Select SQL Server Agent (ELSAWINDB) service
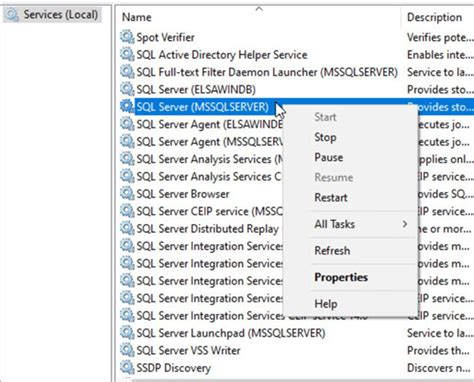Viewport: 474px width, 382px height. point(209,124)
